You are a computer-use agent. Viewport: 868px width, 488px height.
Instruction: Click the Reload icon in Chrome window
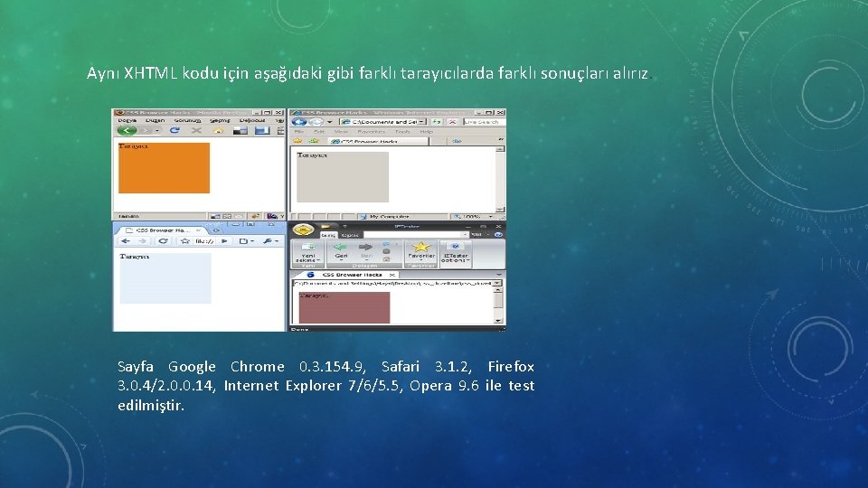click(164, 240)
